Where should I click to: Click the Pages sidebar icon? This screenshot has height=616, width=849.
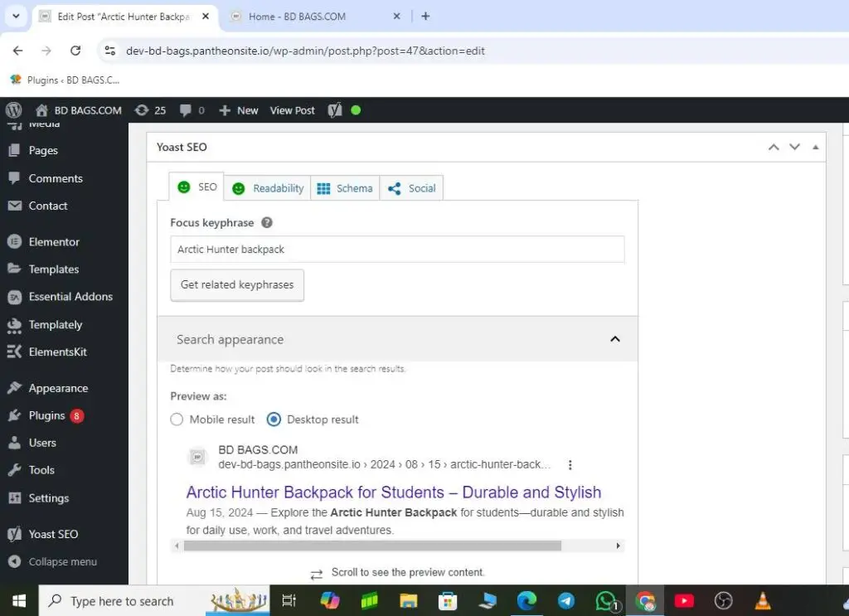click(15, 151)
